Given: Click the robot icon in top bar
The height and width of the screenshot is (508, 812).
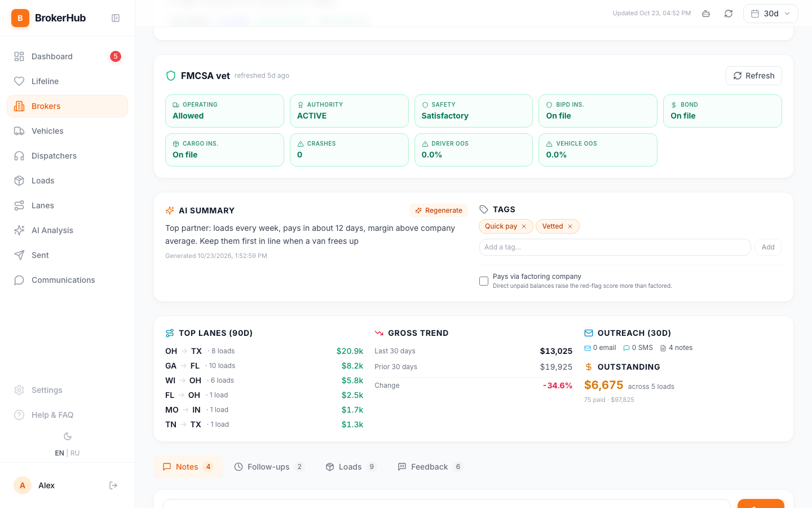Looking at the screenshot, I should 706,14.
